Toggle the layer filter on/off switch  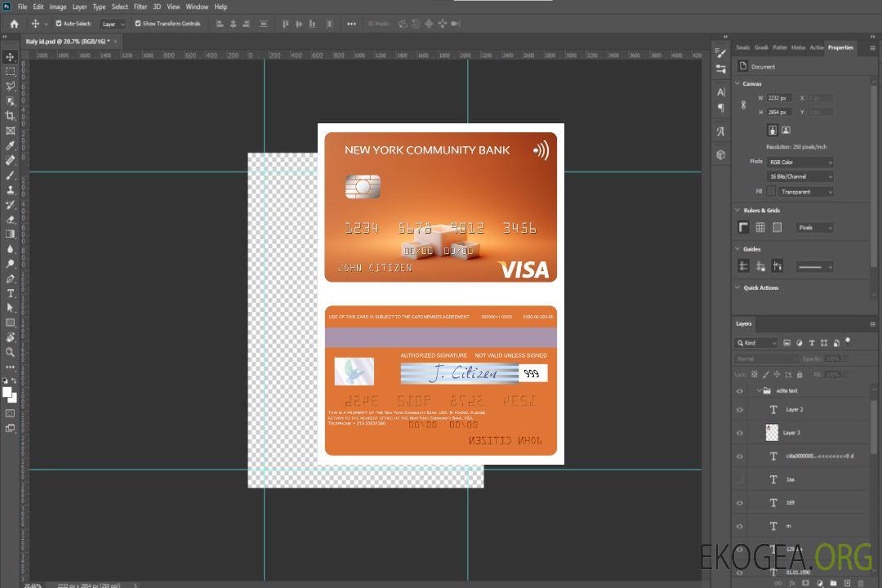[848, 341]
